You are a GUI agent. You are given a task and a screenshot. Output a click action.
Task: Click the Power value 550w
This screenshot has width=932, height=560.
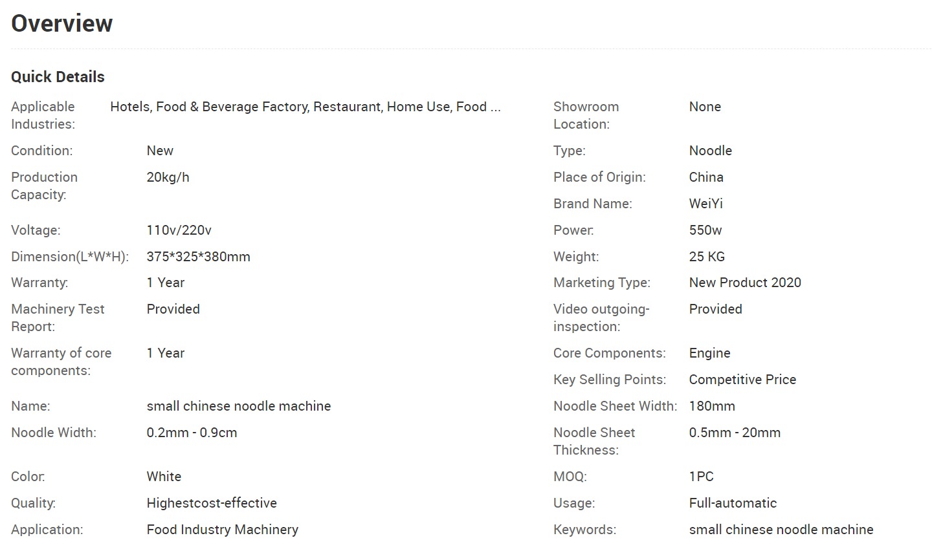pyautogui.click(x=705, y=230)
